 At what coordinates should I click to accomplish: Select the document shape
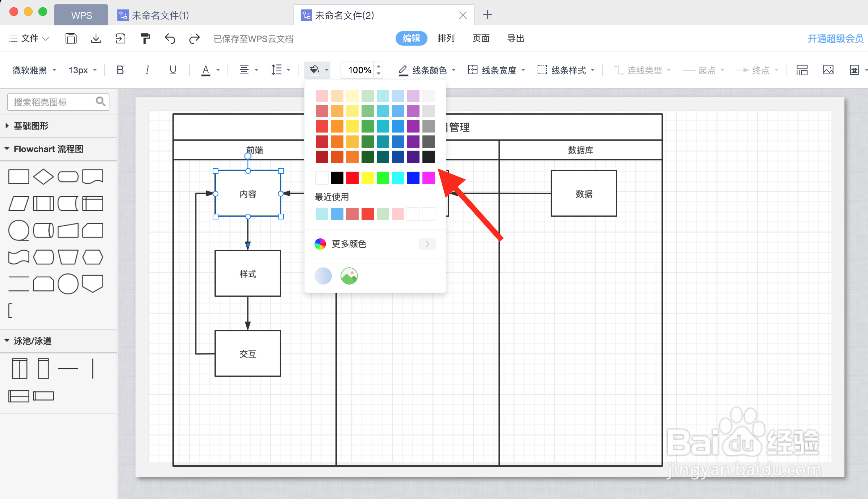point(93,177)
